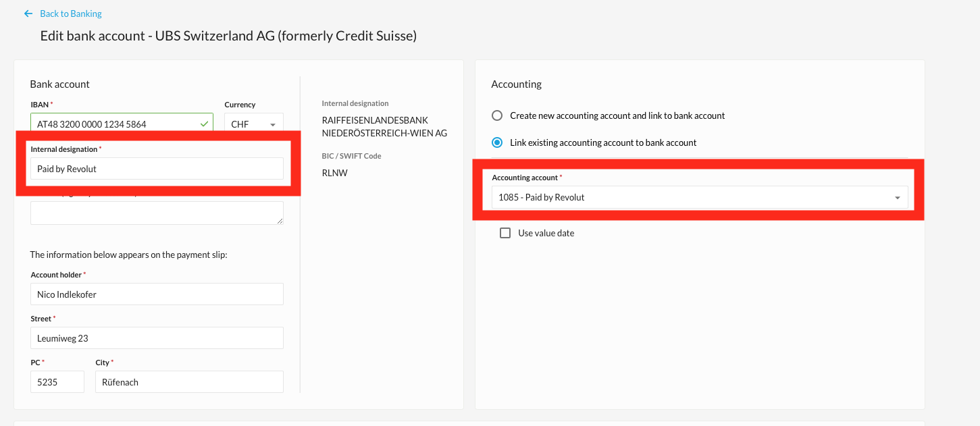Enable the Use value date checkbox
The width and height of the screenshot is (980, 426).
(x=505, y=233)
